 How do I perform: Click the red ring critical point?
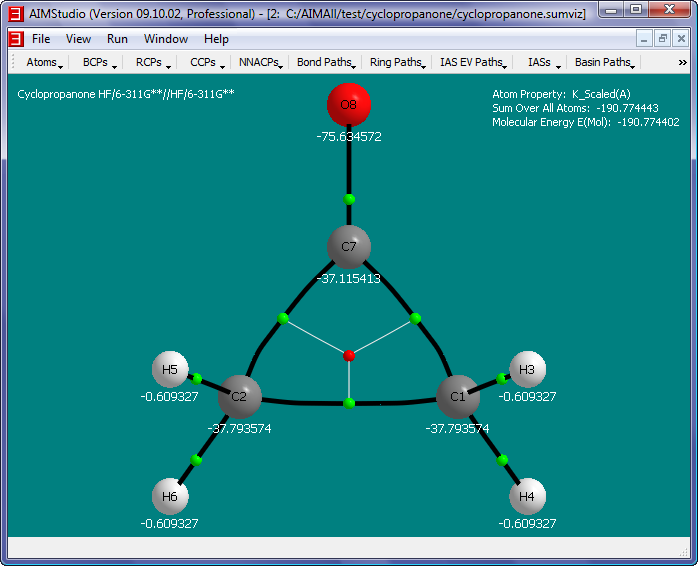349,356
